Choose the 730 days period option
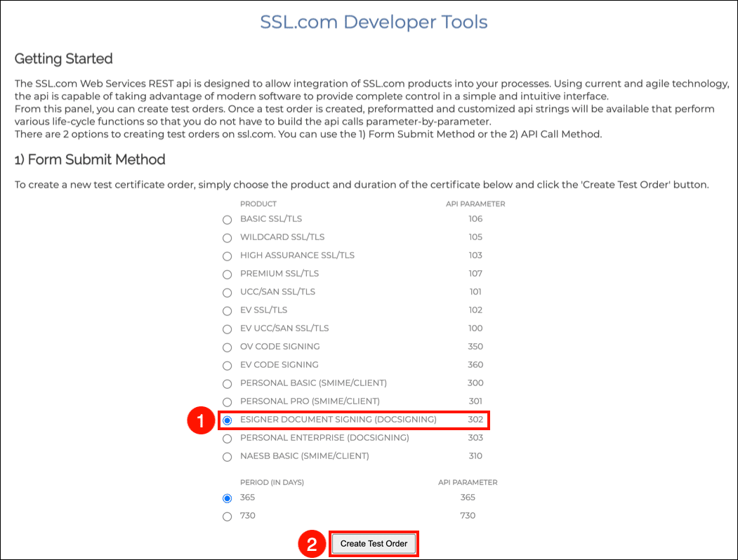 coord(227,516)
